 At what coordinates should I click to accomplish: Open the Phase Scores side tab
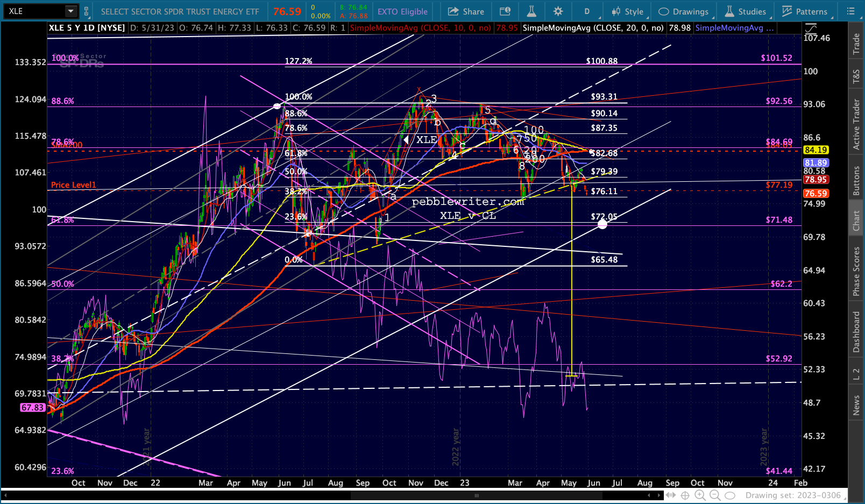(856, 271)
